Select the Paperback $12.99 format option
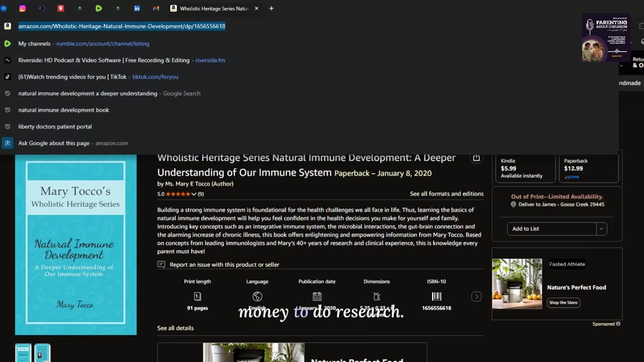644x362 pixels. click(x=589, y=168)
